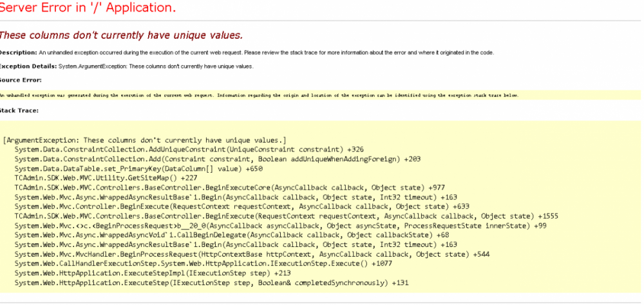Click the 'Exception Details:' label
This screenshot has width=644, height=305.
[28, 66]
